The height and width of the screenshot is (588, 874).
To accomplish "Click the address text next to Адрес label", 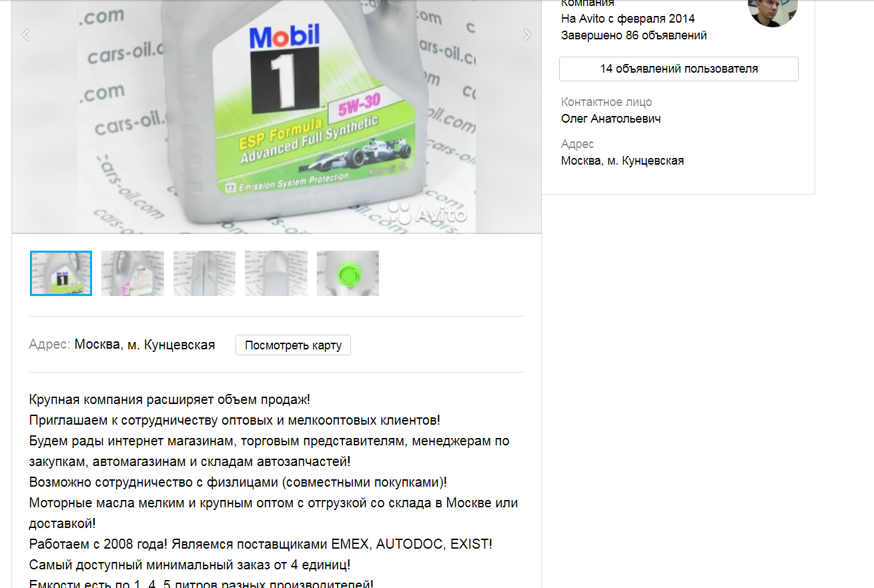I will (145, 345).
